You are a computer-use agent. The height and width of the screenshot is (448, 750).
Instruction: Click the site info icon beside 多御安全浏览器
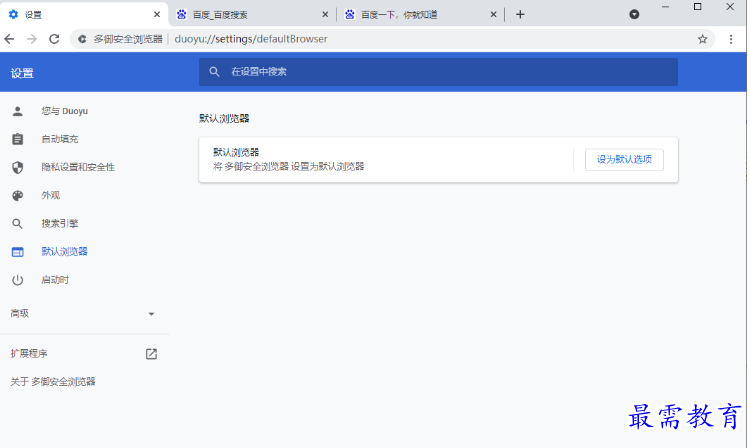click(82, 39)
